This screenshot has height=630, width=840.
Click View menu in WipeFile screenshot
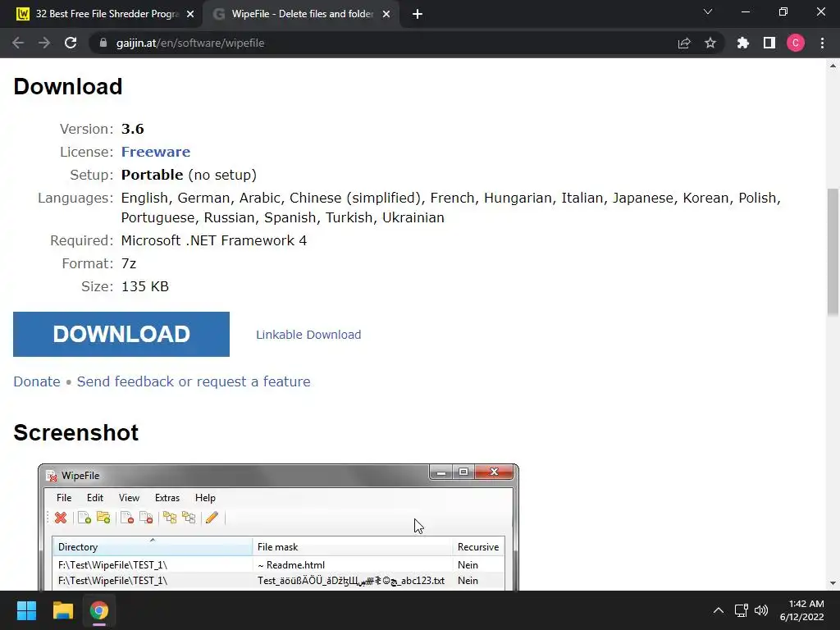(129, 498)
